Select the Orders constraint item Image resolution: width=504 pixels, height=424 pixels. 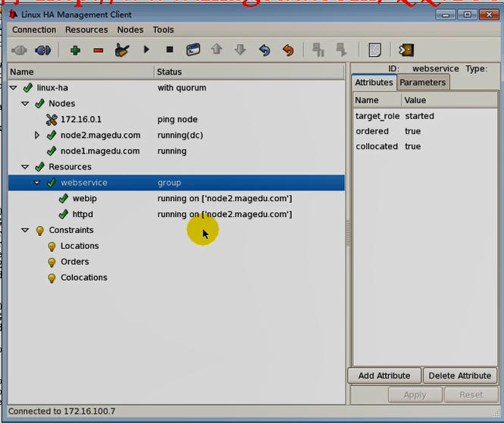(75, 262)
